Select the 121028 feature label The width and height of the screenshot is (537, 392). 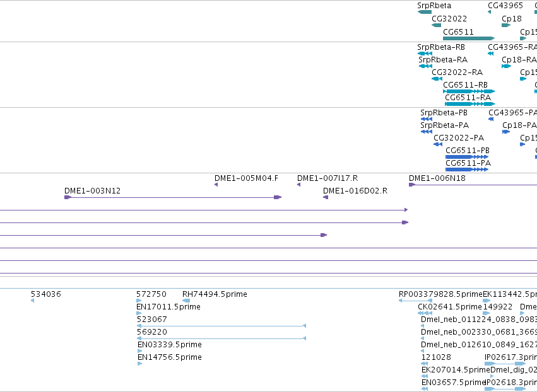coord(436,357)
